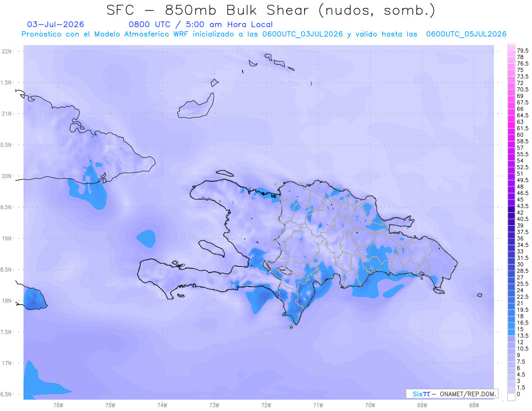Image resolution: width=532 pixels, height=411 pixels.
Task: Click colorbar value '1.5'
Action: coord(521,388)
